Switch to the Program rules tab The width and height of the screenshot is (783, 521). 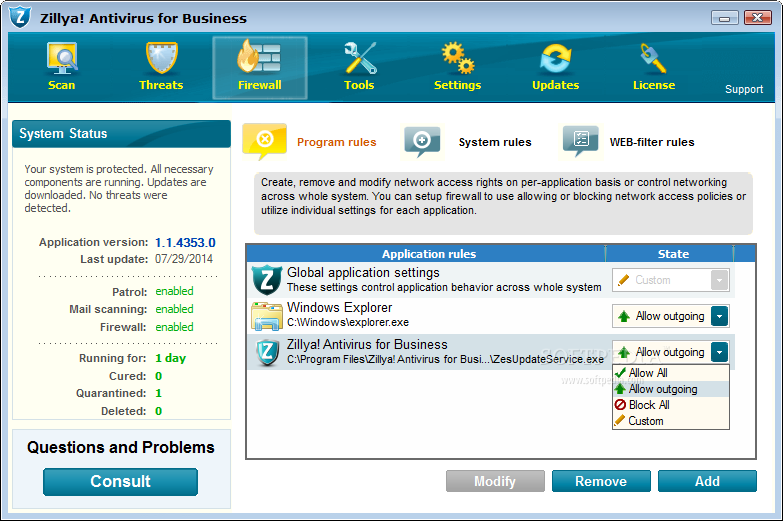pos(337,142)
